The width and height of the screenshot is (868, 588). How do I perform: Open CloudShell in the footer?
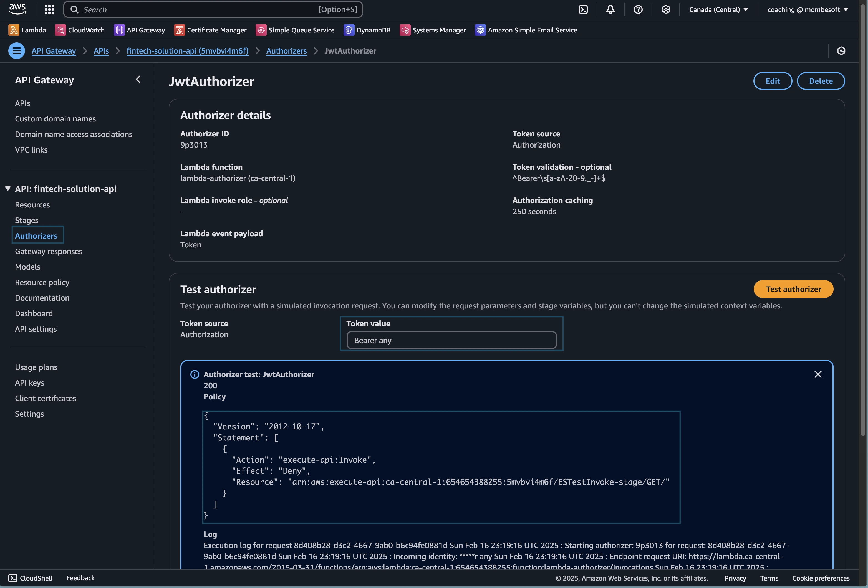[31, 578]
